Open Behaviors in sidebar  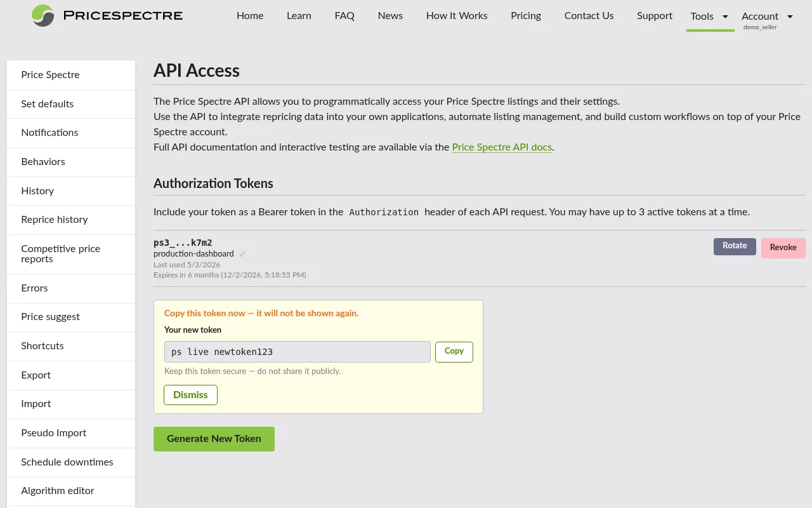(x=72, y=162)
